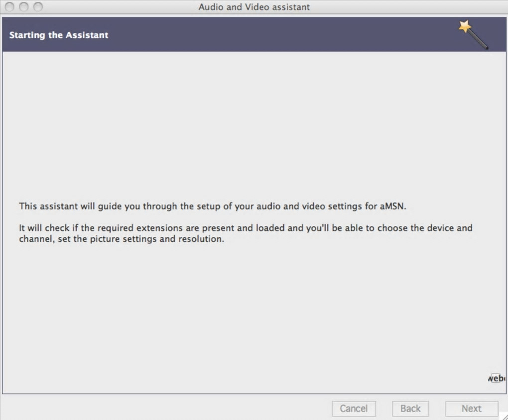Click the partially visible webcam logo
This screenshot has height=420, width=508.
point(497,378)
